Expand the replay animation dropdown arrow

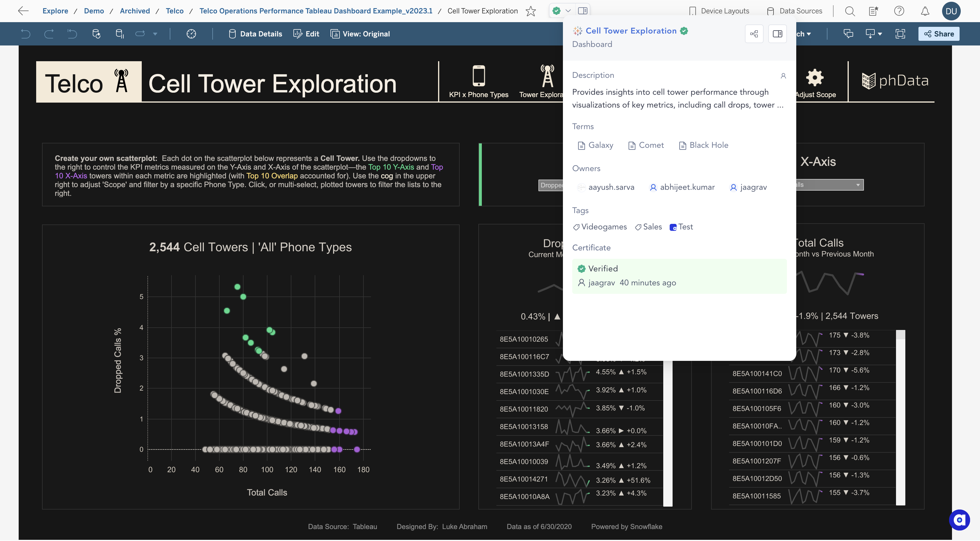coord(155,34)
